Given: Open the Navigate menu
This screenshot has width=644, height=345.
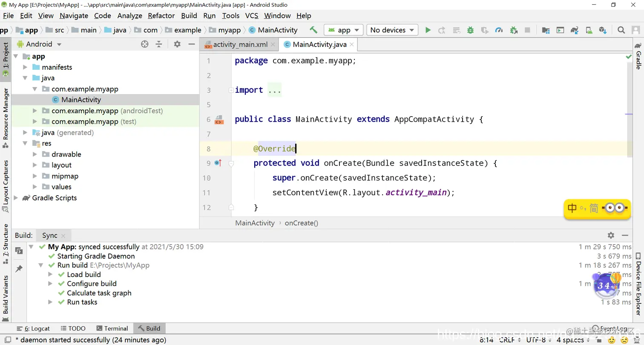Looking at the screenshot, I should pos(74,16).
